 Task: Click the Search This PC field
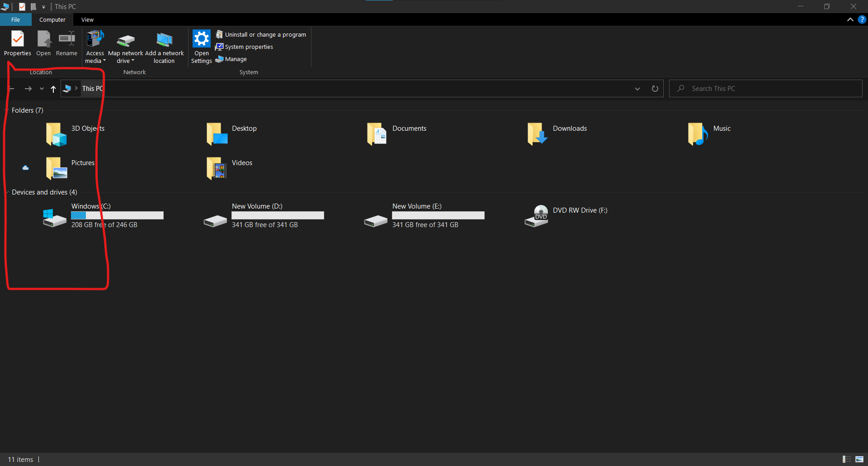tap(766, 89)
